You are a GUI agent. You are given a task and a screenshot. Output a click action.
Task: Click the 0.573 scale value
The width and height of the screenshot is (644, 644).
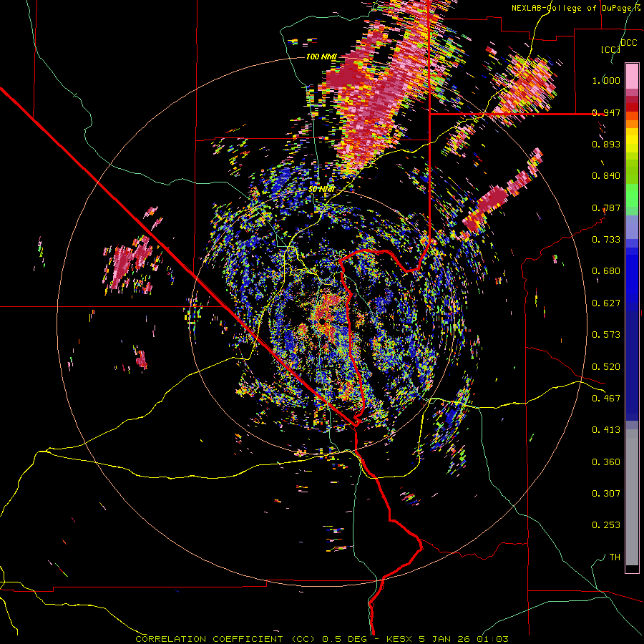[606, 335]
